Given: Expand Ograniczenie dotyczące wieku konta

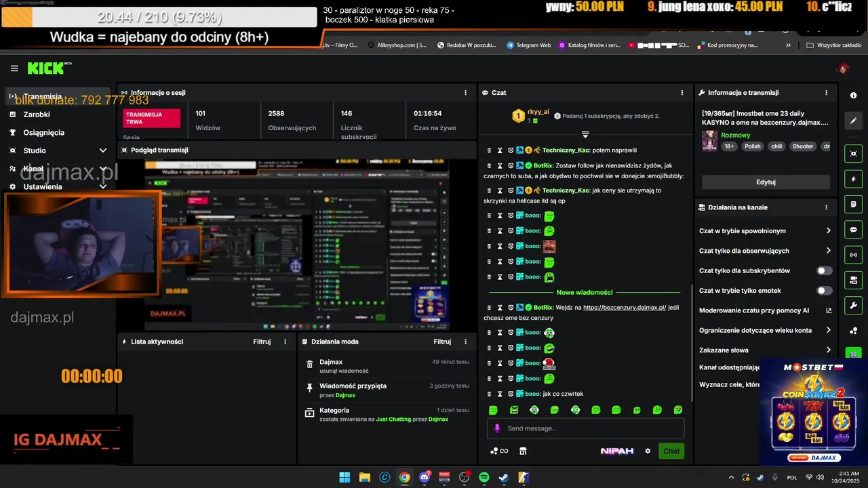Looking at the screenshot, I should [x=829, y=331].
